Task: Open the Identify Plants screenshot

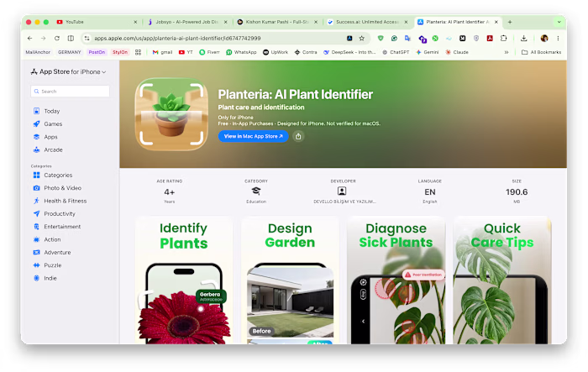Action: click(x=184, y=280)
